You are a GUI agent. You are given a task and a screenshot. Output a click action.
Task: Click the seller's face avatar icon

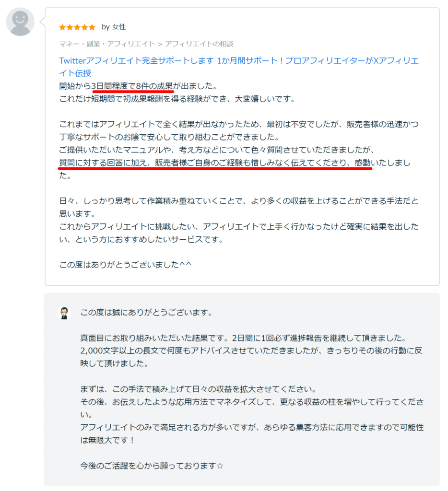(65, 314)
